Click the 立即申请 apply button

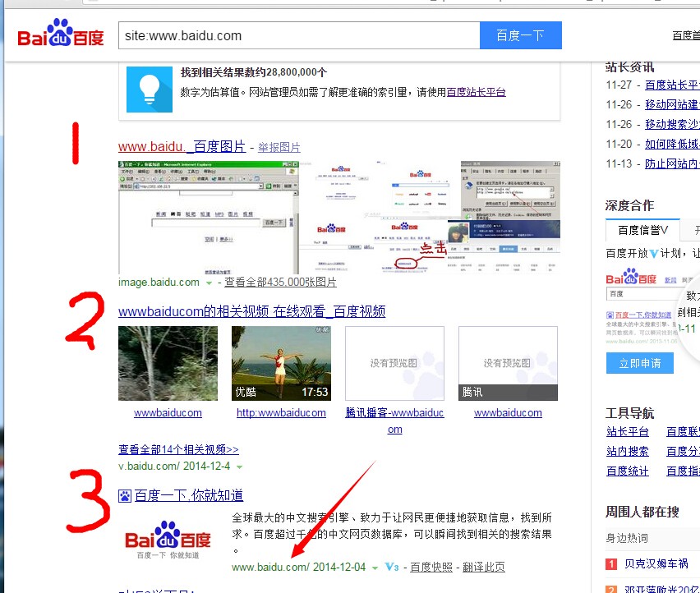(x=639, y=363)
